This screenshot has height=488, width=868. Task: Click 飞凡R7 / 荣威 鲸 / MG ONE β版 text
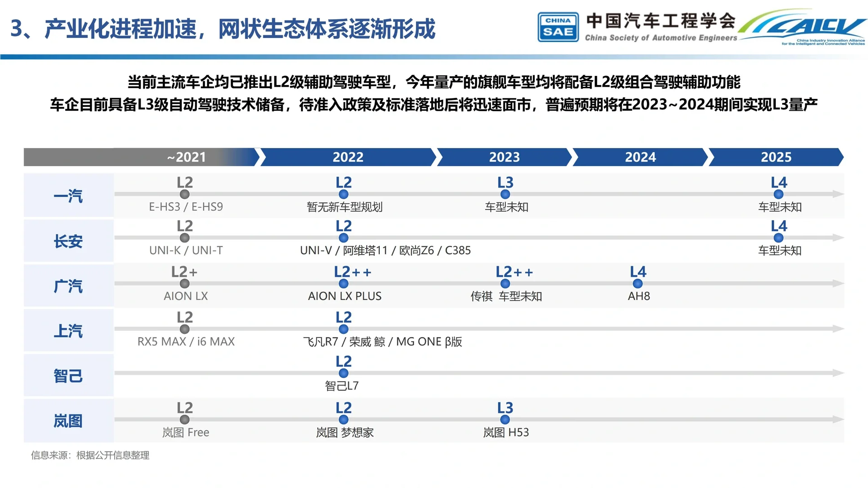click(x=382, y=342)
